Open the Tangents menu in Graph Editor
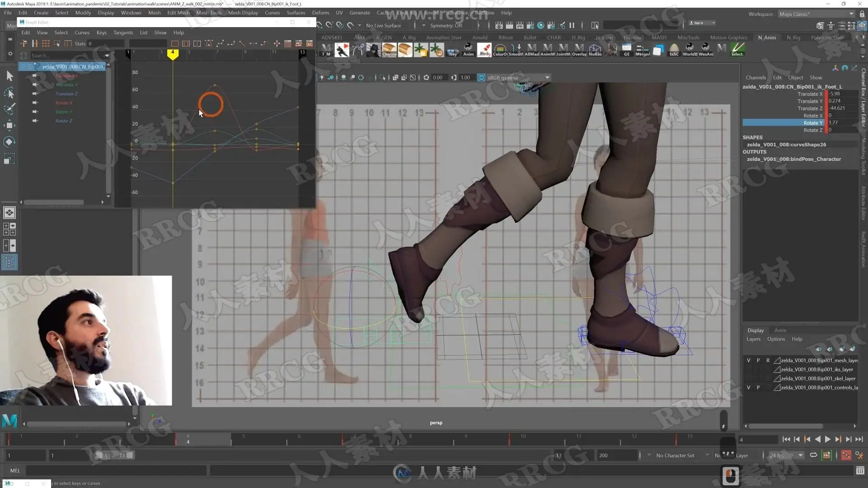 (x=123, y=33)
